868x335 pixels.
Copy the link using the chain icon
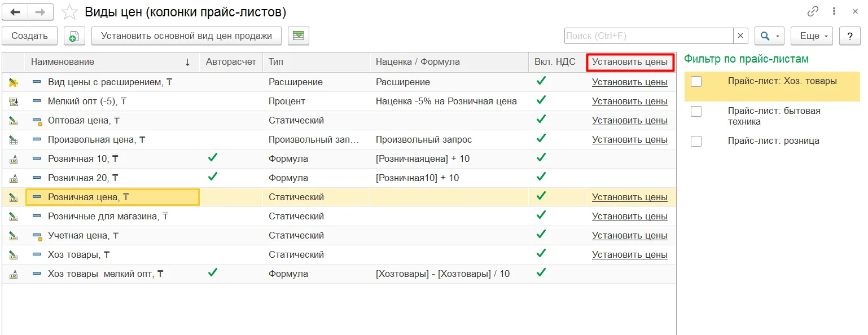(x=813, y=11)
